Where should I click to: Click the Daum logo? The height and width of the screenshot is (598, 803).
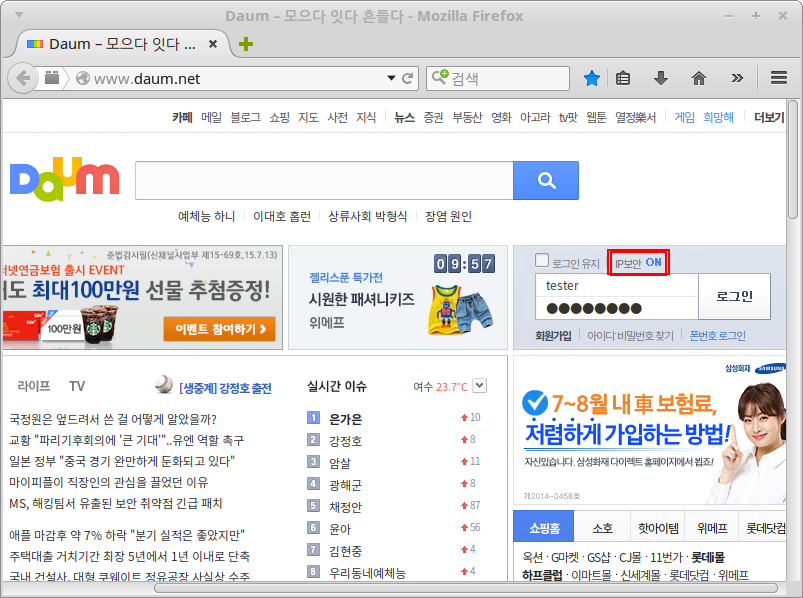[65, 179]
